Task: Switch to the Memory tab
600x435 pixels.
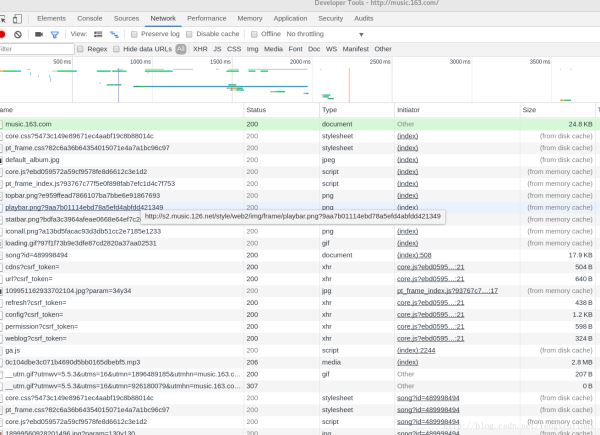Action: (250, 18)
